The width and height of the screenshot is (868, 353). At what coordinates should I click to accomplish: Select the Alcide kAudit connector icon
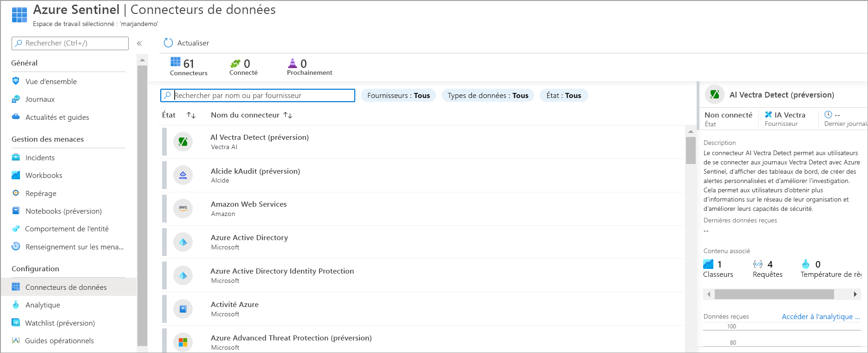(183, 175)
